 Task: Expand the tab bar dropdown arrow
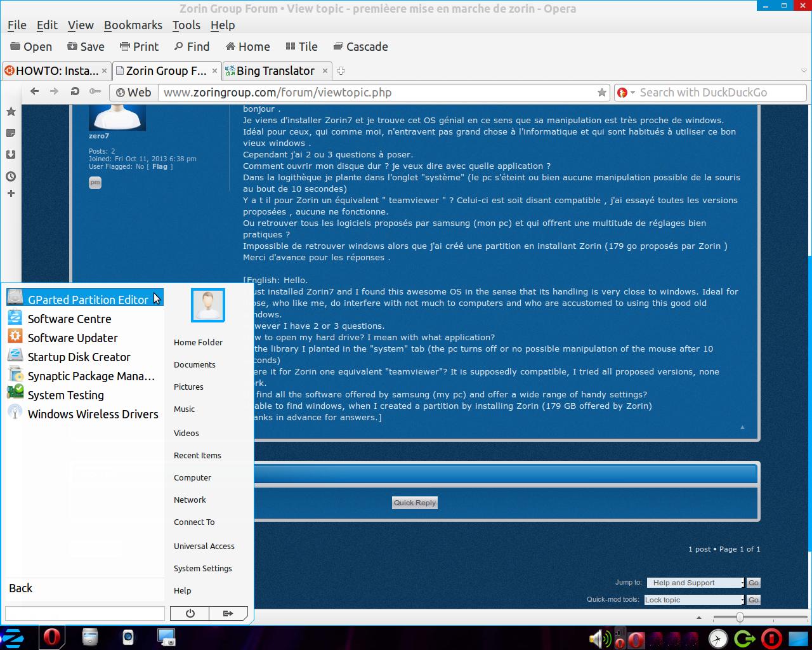[804, 70]
